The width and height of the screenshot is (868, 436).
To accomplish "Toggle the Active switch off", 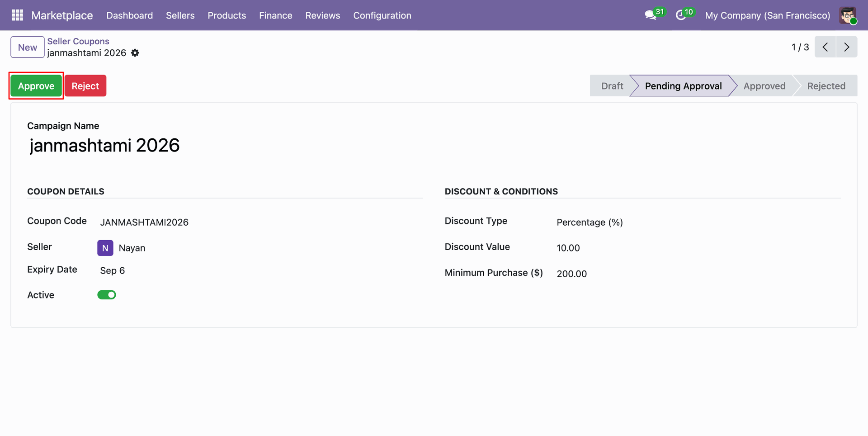I will pyautogui.click(x=107, y=295).
